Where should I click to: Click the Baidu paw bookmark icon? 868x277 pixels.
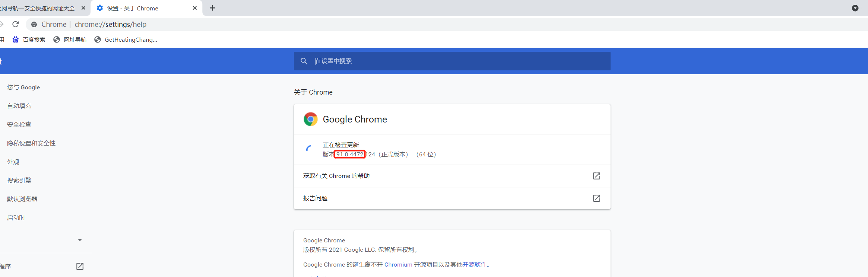tap(16, 39)
